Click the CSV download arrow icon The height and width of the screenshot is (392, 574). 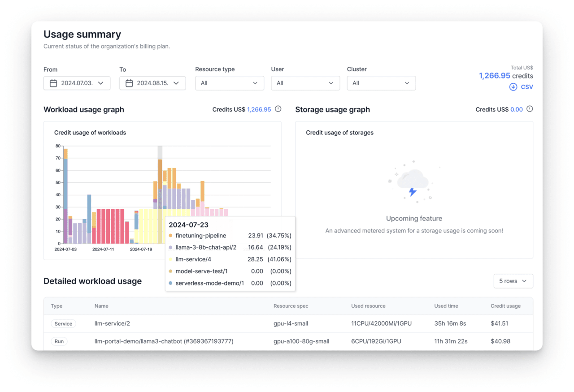point(513,87)
